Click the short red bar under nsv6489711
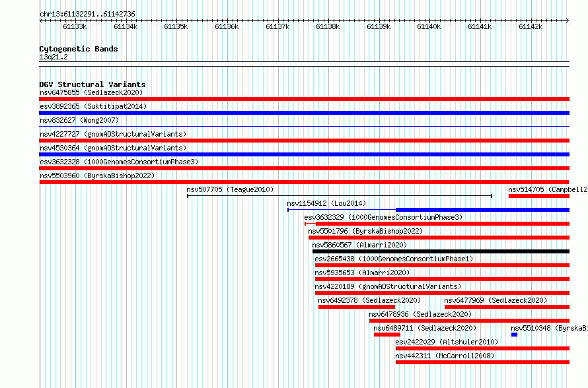This screenshot has height=388, width=588. pos(387,335)
